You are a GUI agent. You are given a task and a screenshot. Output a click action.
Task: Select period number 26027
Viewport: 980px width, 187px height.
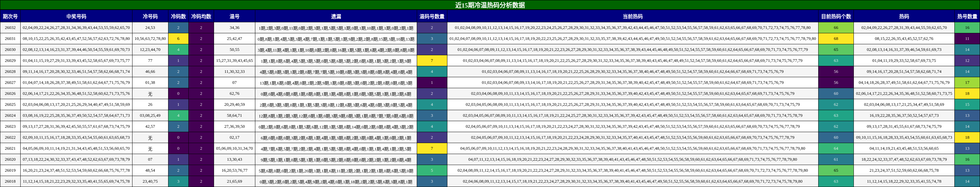tap(10, 83)
